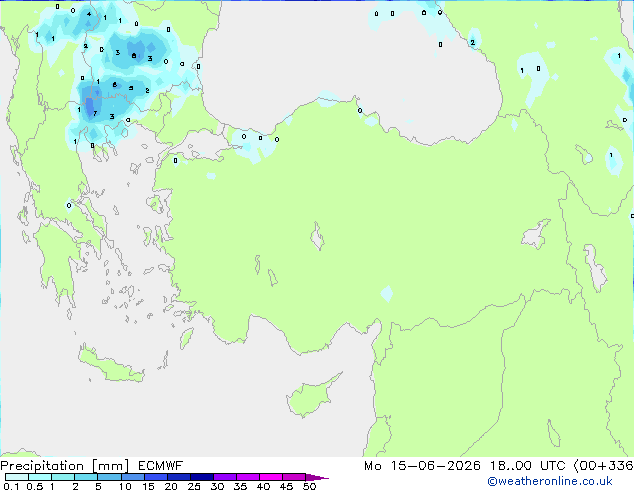This screenshot has height=490, width=634.
Task: Click the 45–50 mm legend color box
Action: point(294,477)
